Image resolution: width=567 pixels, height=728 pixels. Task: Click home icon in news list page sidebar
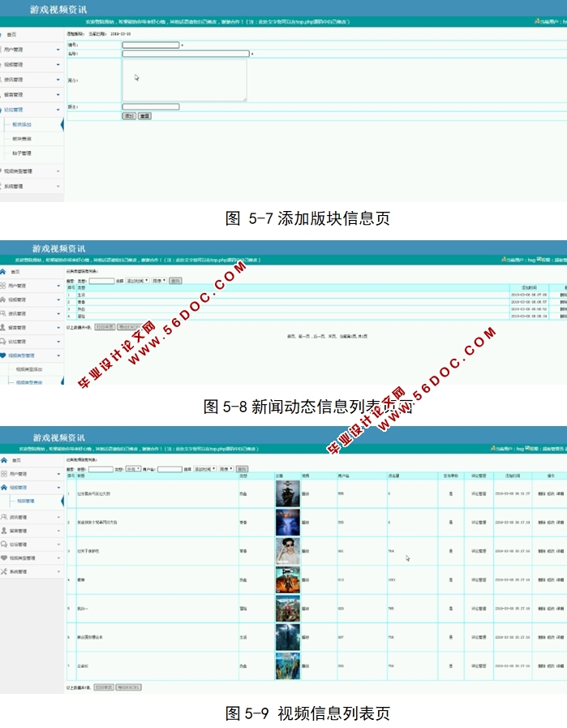tap(3, 272)
